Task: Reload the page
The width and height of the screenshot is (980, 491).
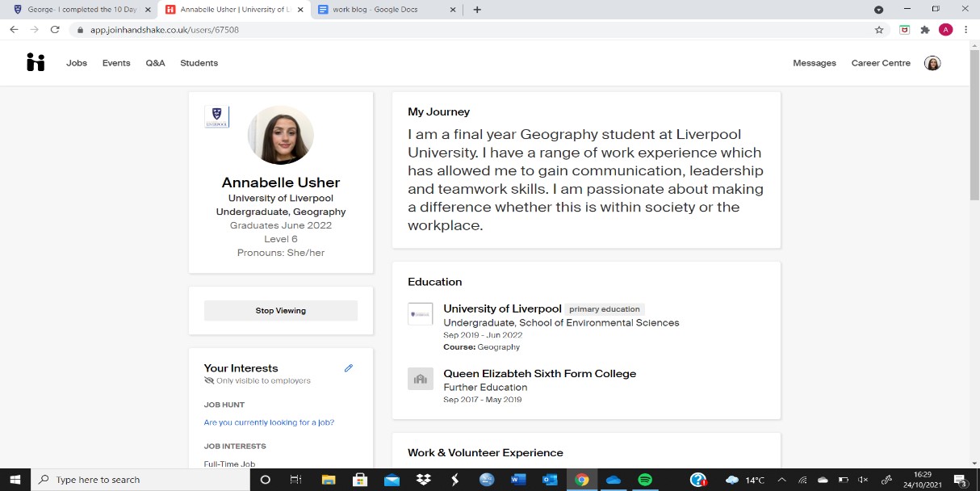Action: pyautogui.click(x=55, y=29)
